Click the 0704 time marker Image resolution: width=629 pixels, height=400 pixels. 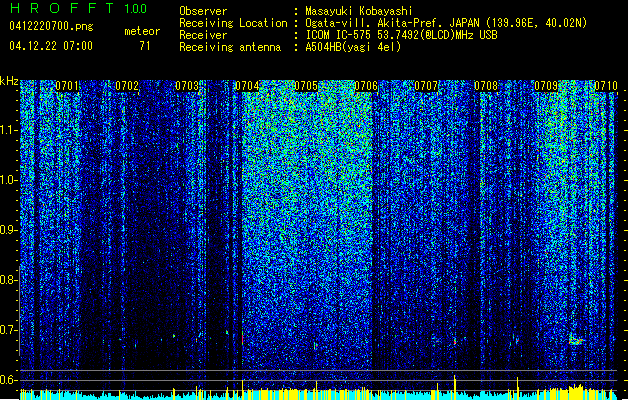(x=247, y=86)
